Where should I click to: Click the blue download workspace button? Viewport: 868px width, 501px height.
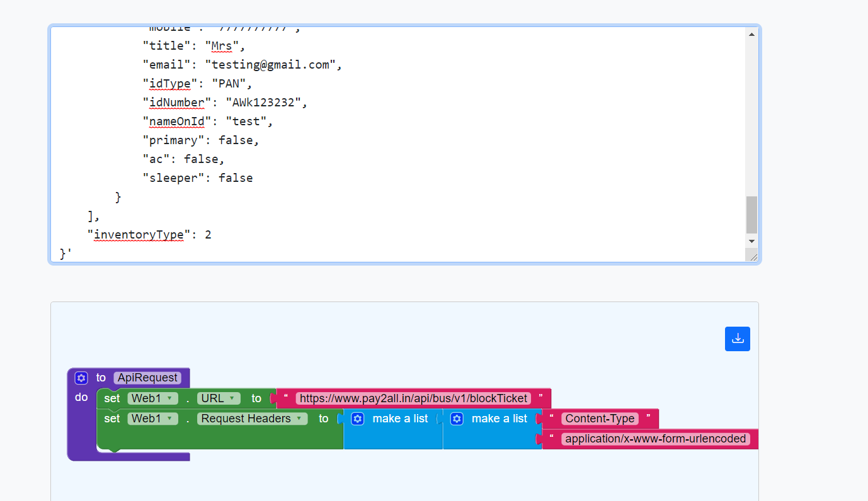737,339
